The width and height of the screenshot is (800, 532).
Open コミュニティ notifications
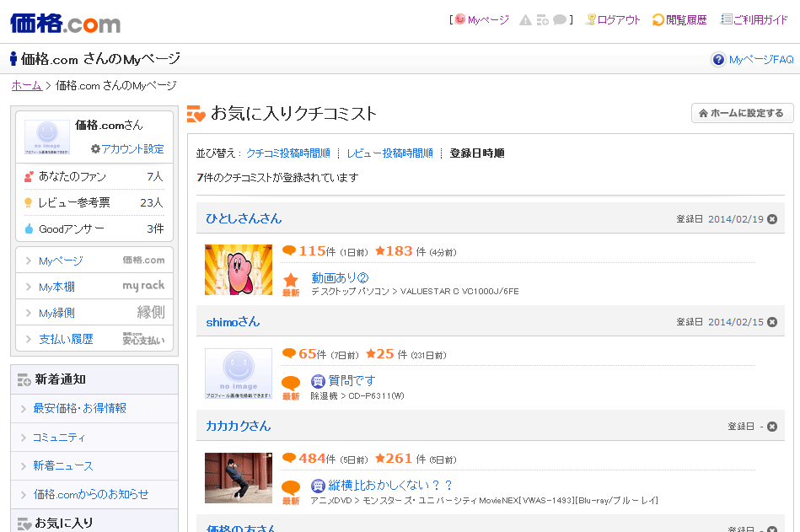94,437
